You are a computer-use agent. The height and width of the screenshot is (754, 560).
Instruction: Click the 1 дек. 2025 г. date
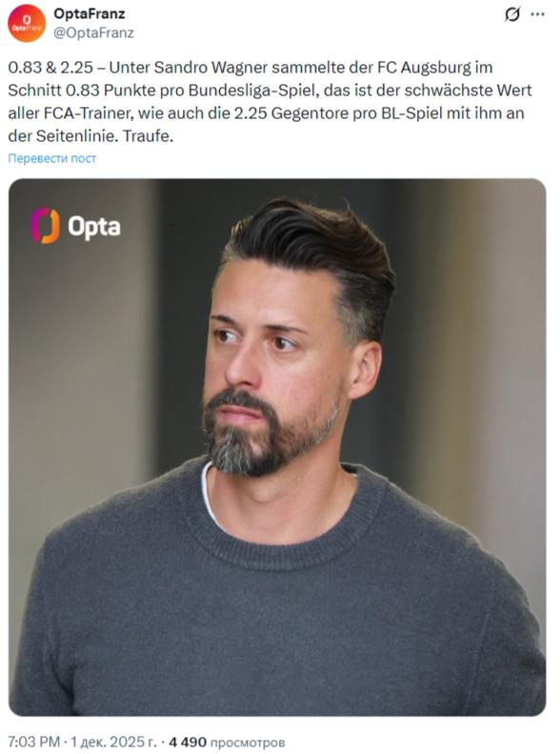click(x=113, y=742)
